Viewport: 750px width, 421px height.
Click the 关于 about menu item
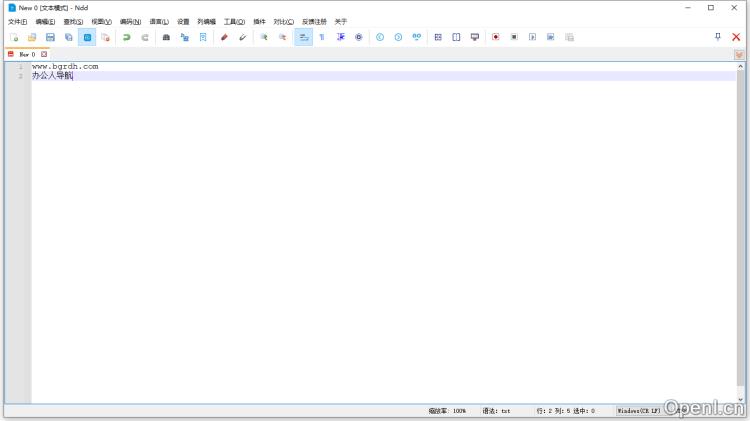[x=341, y=21]
